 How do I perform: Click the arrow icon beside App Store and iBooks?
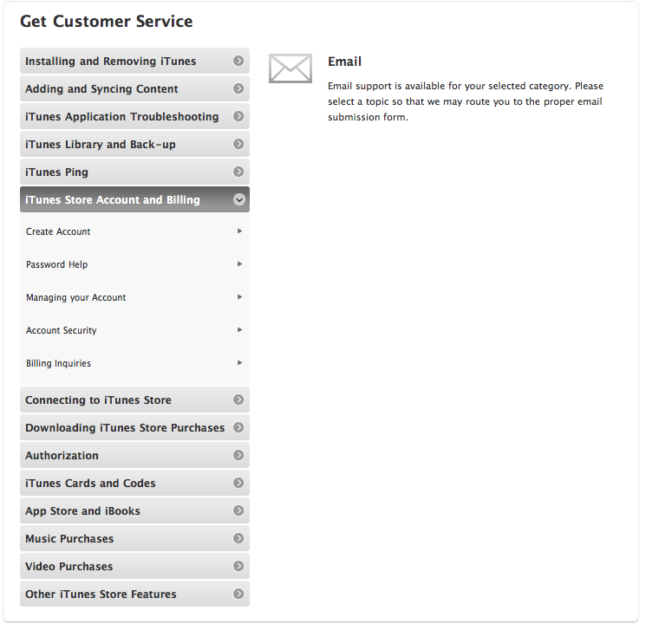tap(238, 511)
